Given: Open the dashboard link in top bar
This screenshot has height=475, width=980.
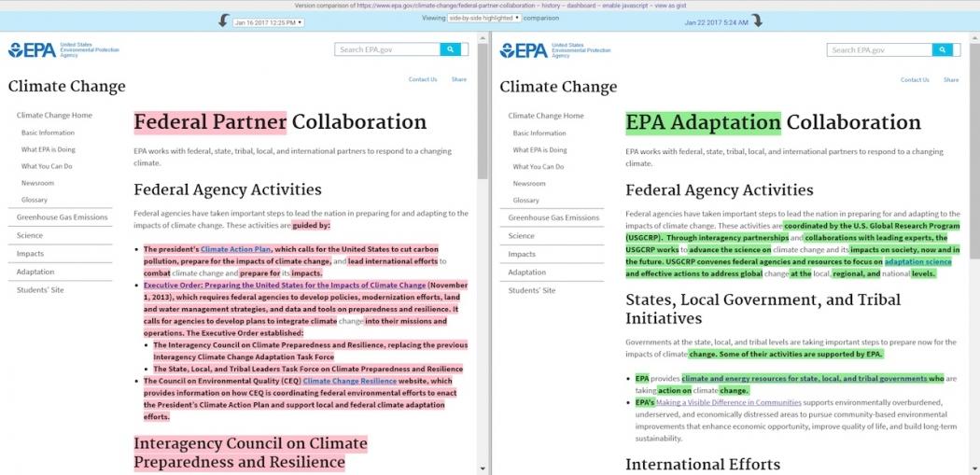Looking at the screenshot, I should pos(581,5).
